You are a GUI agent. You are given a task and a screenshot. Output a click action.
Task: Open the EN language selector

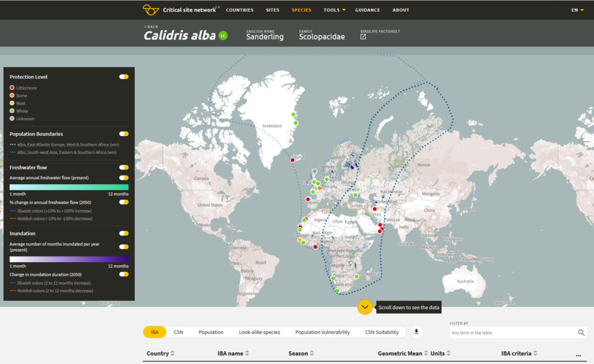(x=577, y=10)
